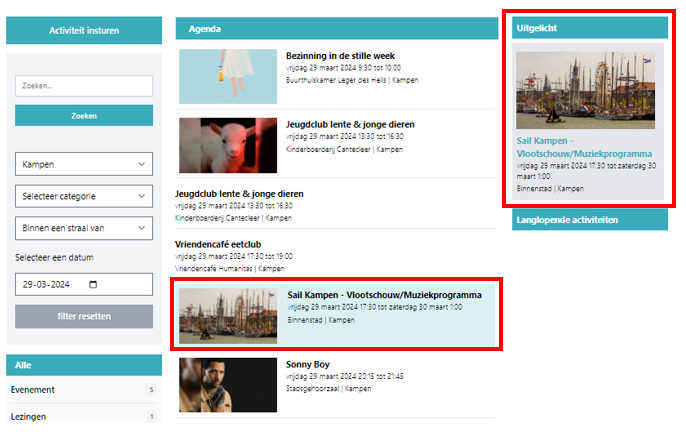Open 'Bezinning in de stille week' thumbnail
This screenshot has height=443, width=686.
[228, 76]
